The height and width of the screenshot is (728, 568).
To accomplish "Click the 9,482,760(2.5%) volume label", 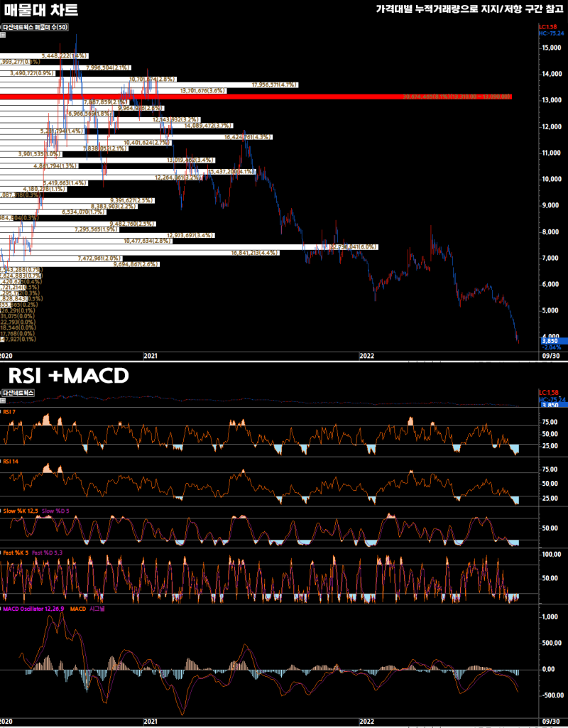I will click(x=132, y=224).
